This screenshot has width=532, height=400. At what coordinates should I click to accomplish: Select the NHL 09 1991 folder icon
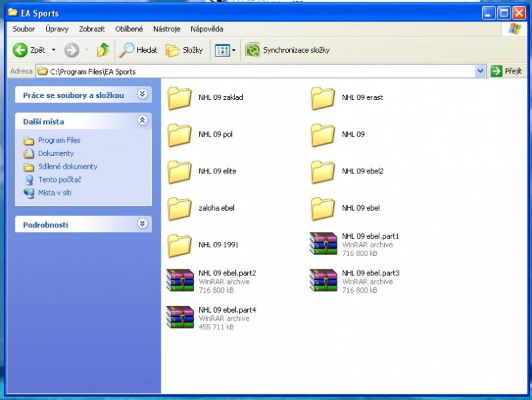coord(179,245)
